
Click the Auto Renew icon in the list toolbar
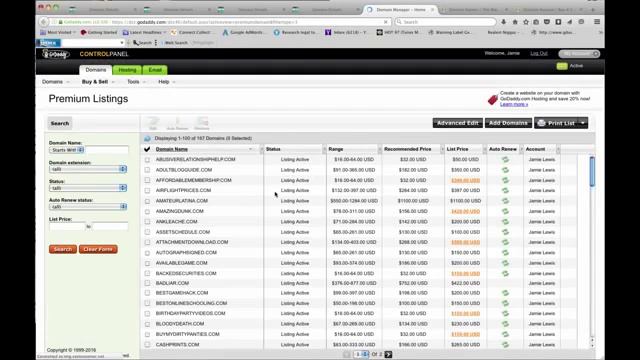(x=177, y=122)
